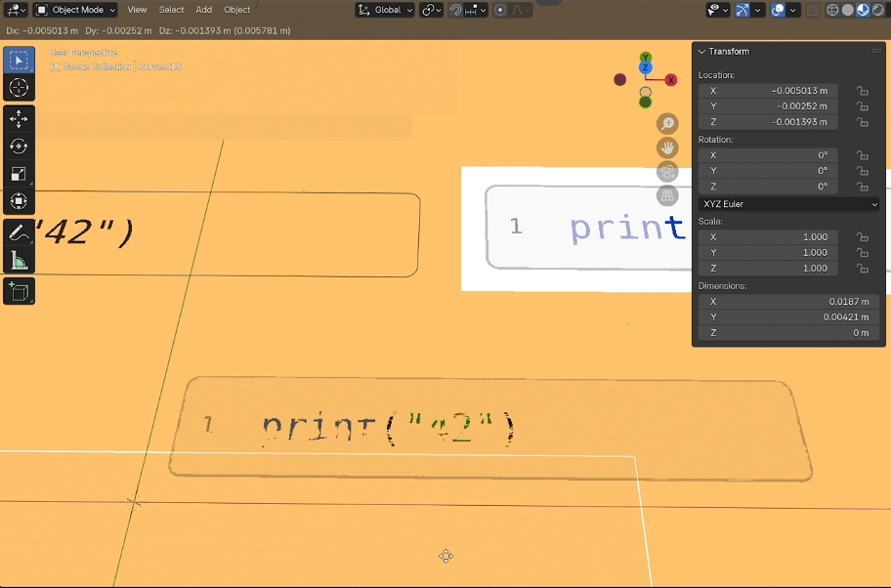891x588 pixels.
Task: Select the Add Cube tool
Action: coord(19,291)
